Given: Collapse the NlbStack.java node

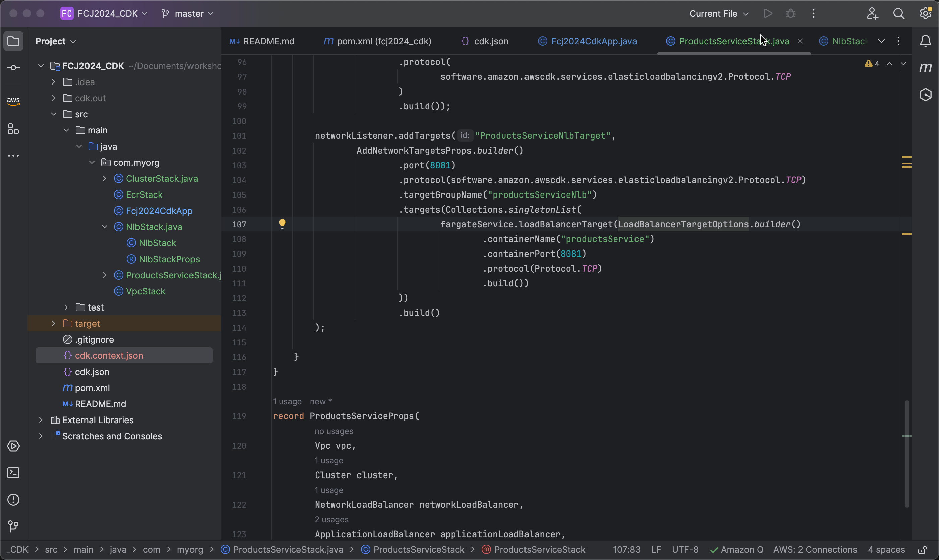Looking at the screenshot, I should (x=105, y=227).
